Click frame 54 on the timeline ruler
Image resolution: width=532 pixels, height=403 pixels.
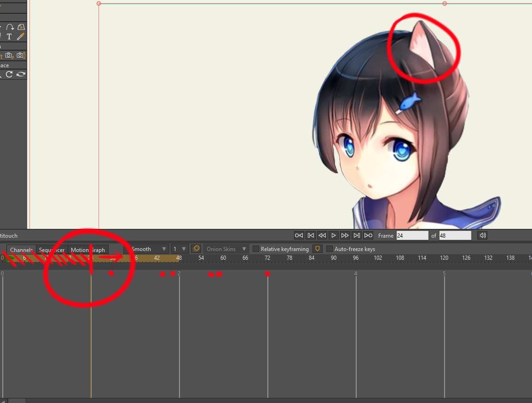click(x=201, y=258)
